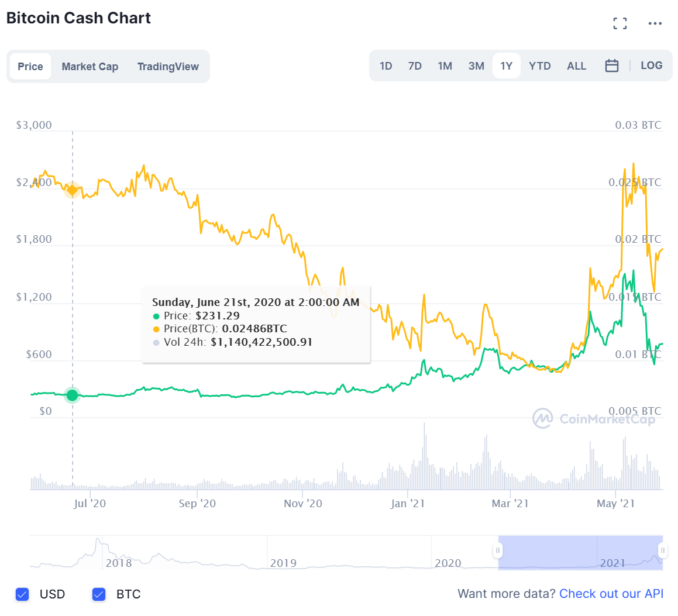
Task: Open the TradingView tab
Action: [x=168, y=67]
